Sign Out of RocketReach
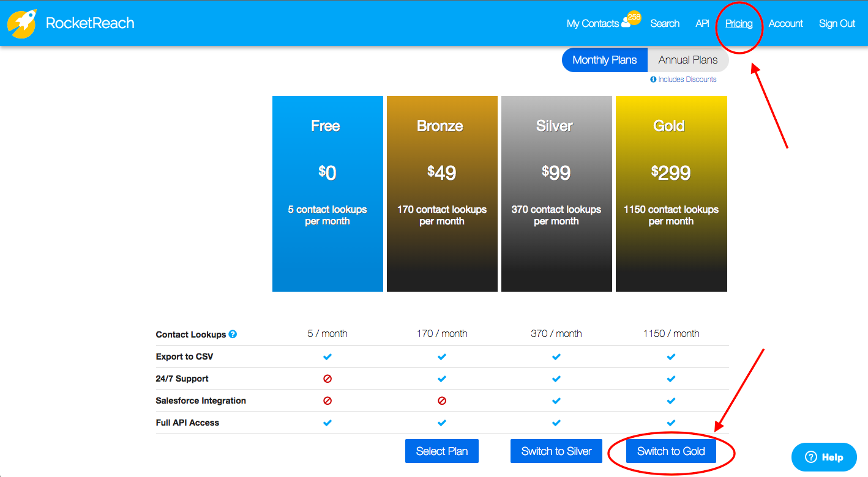This screenshot has height=477, width=868. (837, 23)
